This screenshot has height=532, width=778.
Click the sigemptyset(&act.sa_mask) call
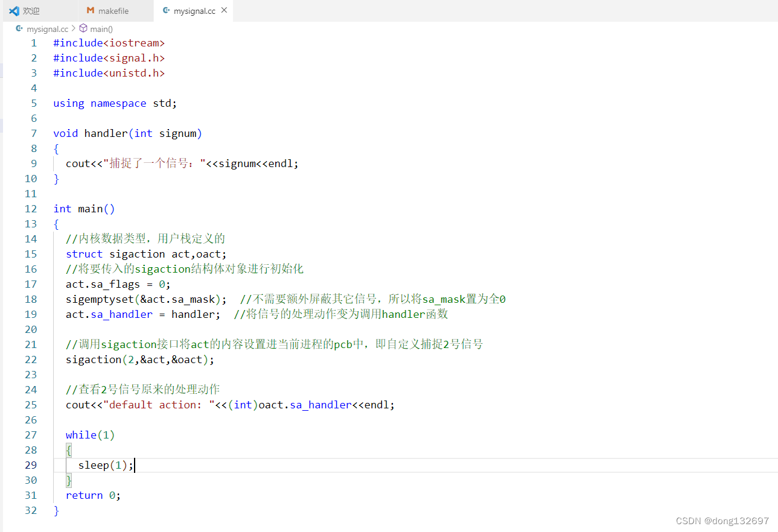(147, 299)
